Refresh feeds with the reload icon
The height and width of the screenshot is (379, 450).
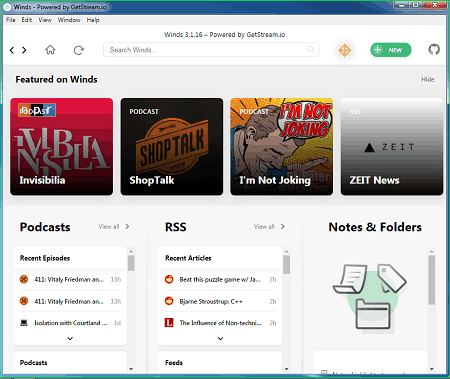[x=79, y=50]
